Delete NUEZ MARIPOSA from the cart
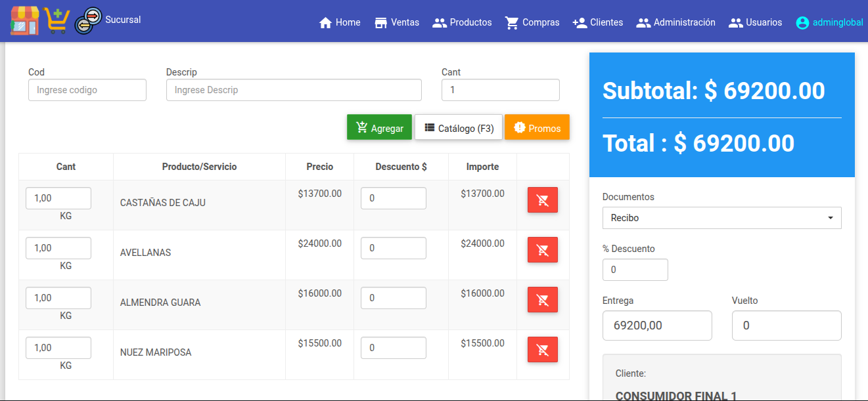This screenshot has height=401, width=868. pyautogui.click(x=542, y=350)
